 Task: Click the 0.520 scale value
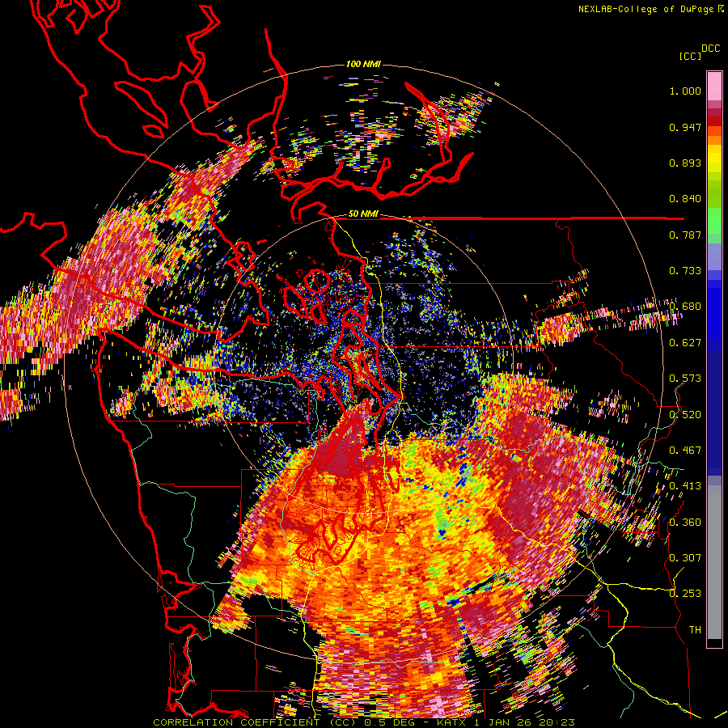[685, 414]
